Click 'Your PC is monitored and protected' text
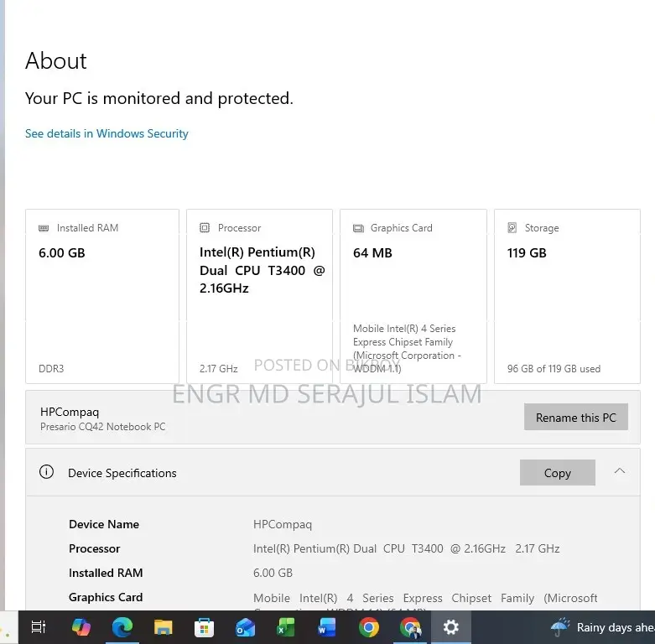The height and width of the screenshot is (644, 655). click(159, 99)
